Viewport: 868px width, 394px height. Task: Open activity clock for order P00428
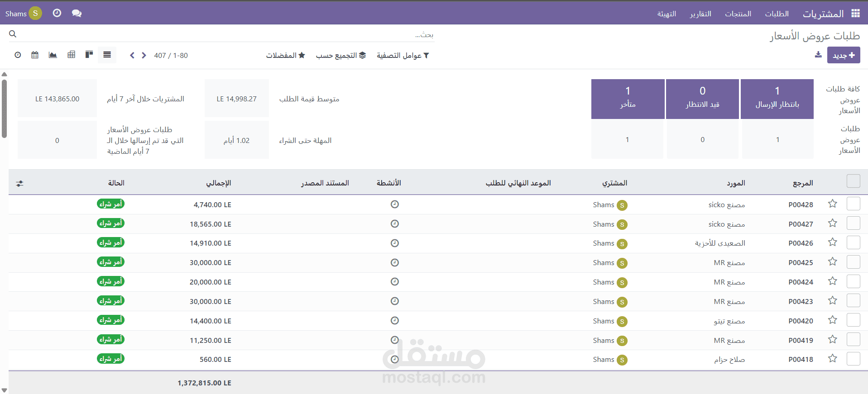tap(395, 204)
